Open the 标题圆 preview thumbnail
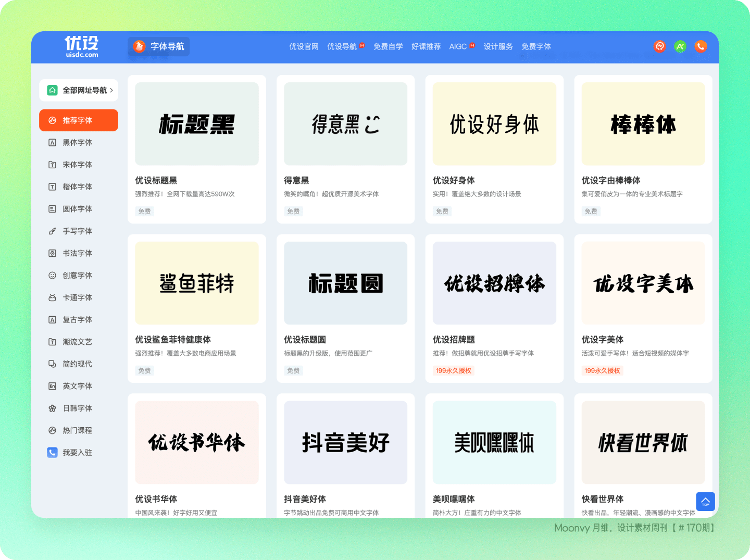 [x=346, y=283]
